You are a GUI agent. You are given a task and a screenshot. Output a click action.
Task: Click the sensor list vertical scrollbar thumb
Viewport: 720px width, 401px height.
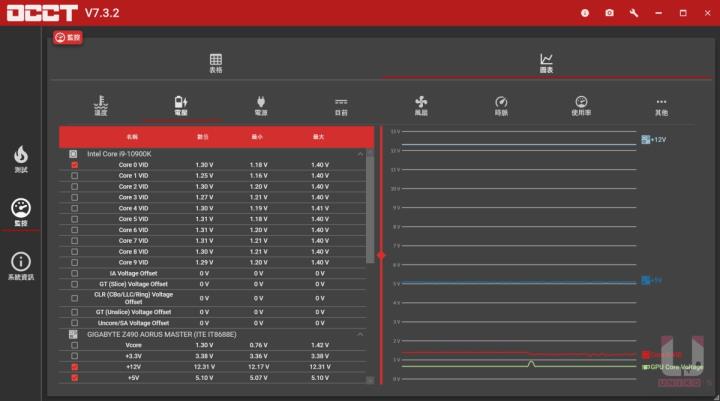(370, 209)
